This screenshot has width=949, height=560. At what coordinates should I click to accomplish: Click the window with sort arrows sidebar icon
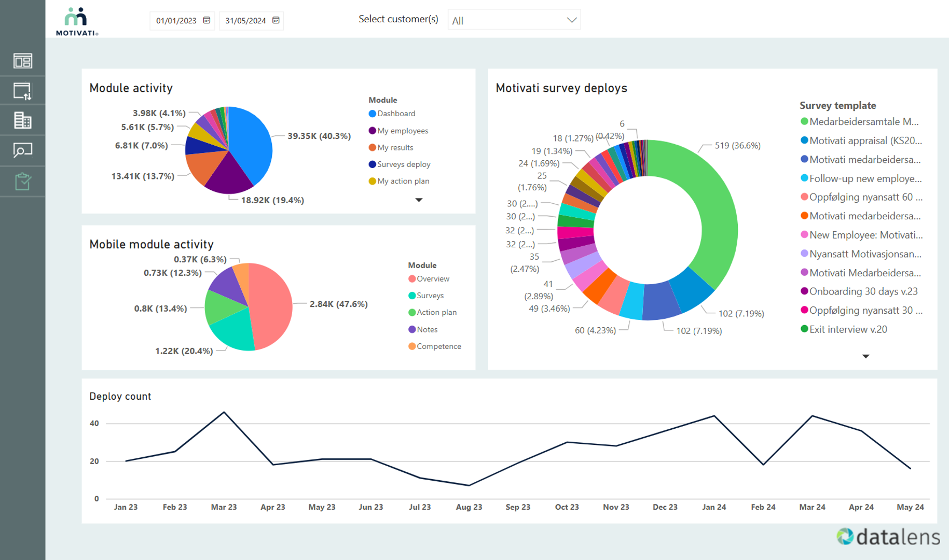(x=22, y=91)
